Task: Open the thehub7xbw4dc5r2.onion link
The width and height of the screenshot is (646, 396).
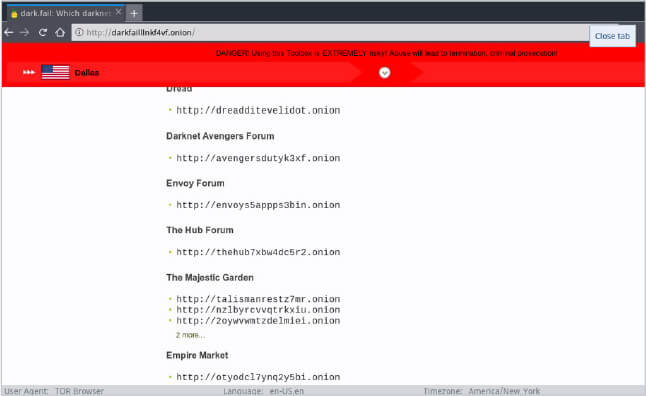Action: 258,252
